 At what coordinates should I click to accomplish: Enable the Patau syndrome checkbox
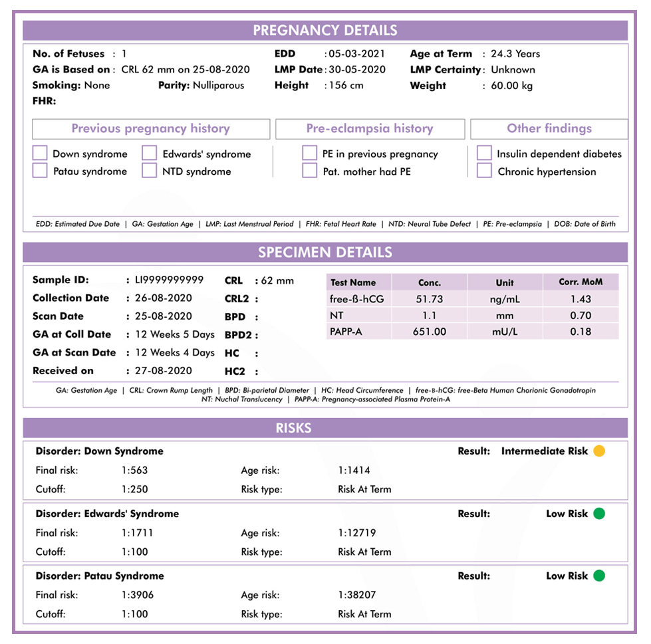pos(40,171)
